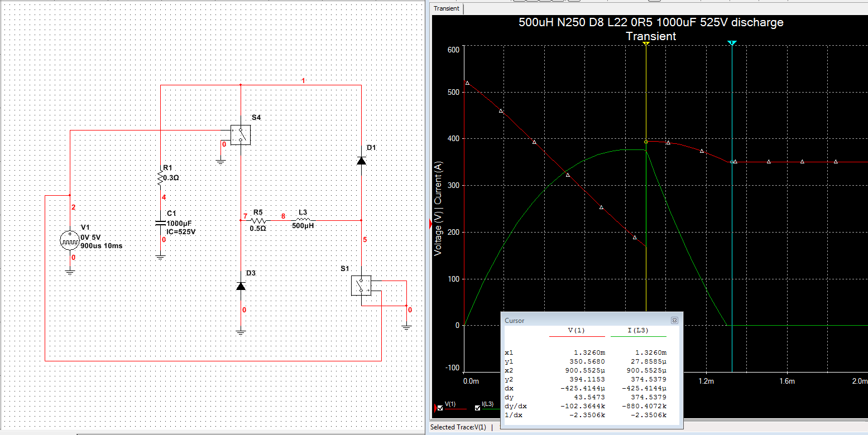Image resolution: width=868 pixels, height=435 pixels.
Task: Select inductor L3 symbol
Action: click(x=303, y=219)
